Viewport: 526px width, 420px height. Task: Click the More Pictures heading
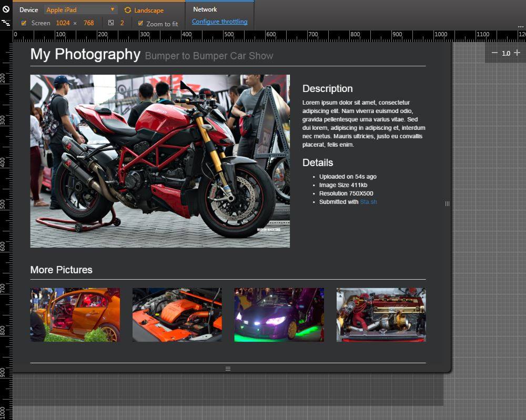click(x=61, y=270)
